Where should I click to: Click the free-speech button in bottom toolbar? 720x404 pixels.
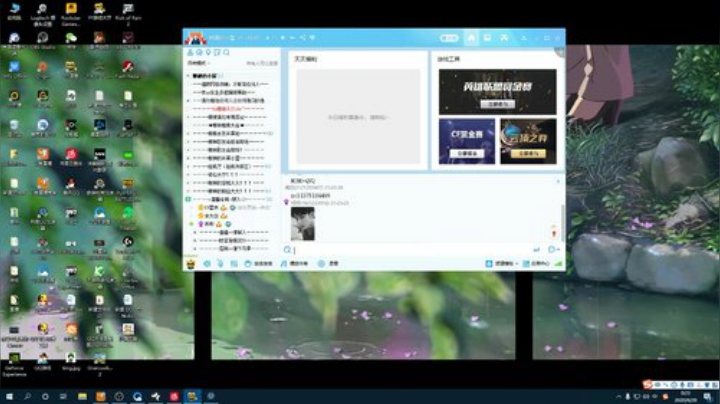[259, 264]
